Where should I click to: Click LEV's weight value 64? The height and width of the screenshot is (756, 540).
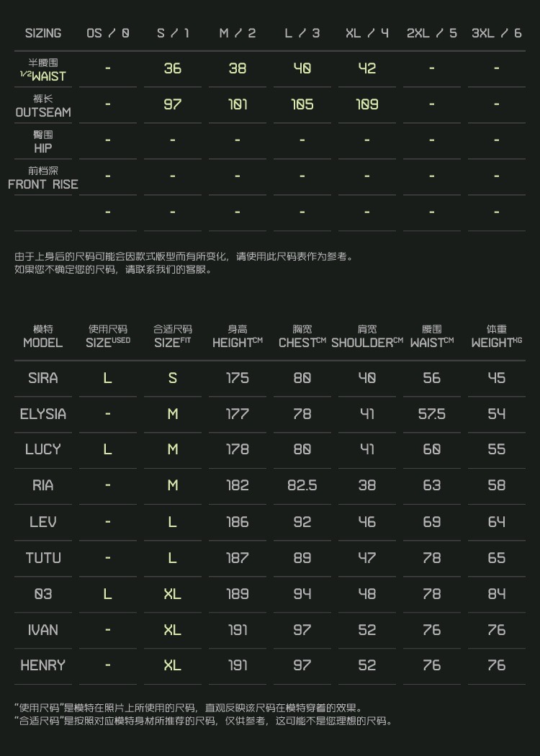[x=497, y=522]
